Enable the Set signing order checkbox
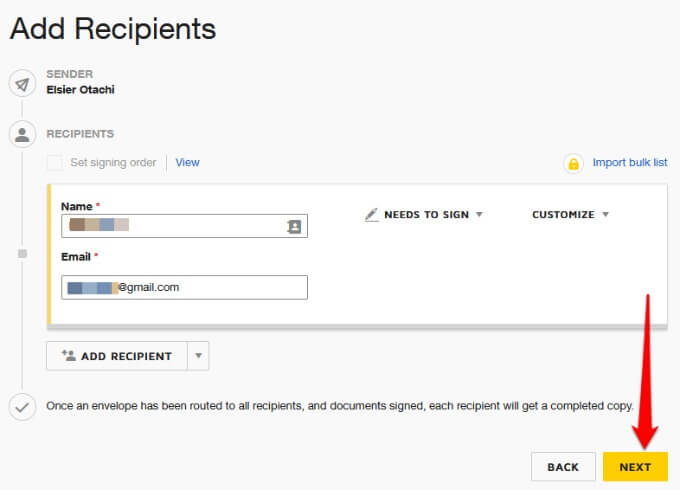Image resolution: width=680 pixels, height=490 pixels. coord(54,163)
